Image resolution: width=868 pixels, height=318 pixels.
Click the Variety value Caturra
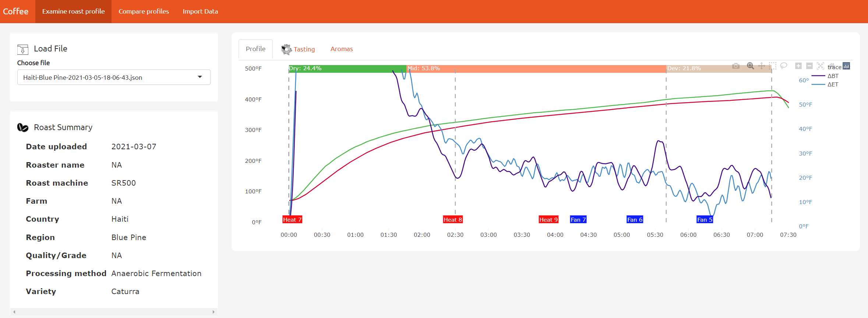126,292
